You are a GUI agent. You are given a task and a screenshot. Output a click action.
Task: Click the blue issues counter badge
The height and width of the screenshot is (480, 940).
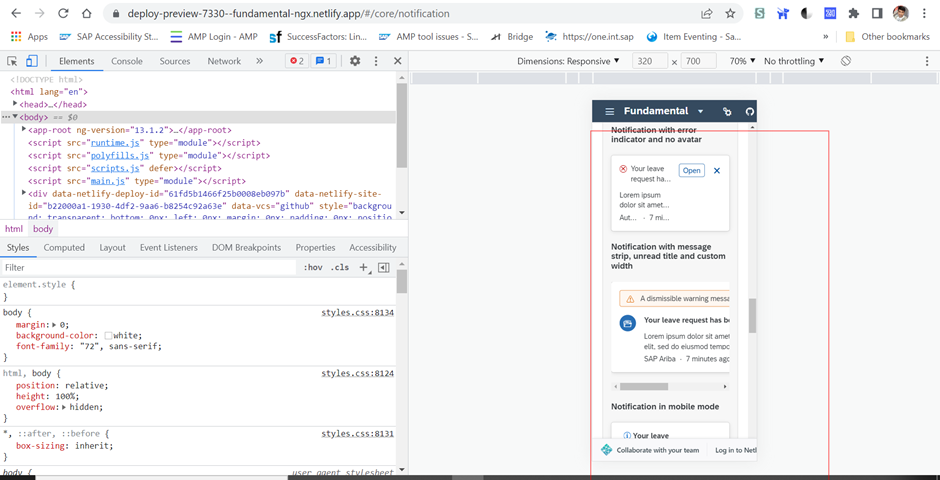(324, 61)
